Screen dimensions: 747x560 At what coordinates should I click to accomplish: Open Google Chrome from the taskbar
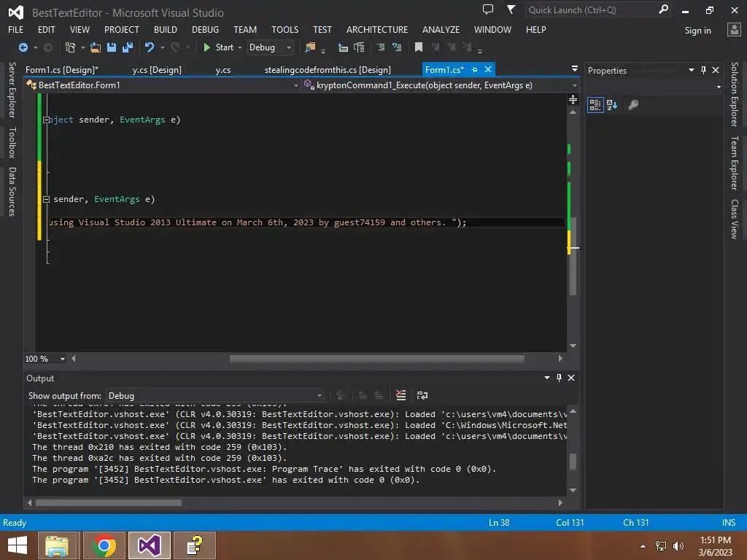pos(104,545)
